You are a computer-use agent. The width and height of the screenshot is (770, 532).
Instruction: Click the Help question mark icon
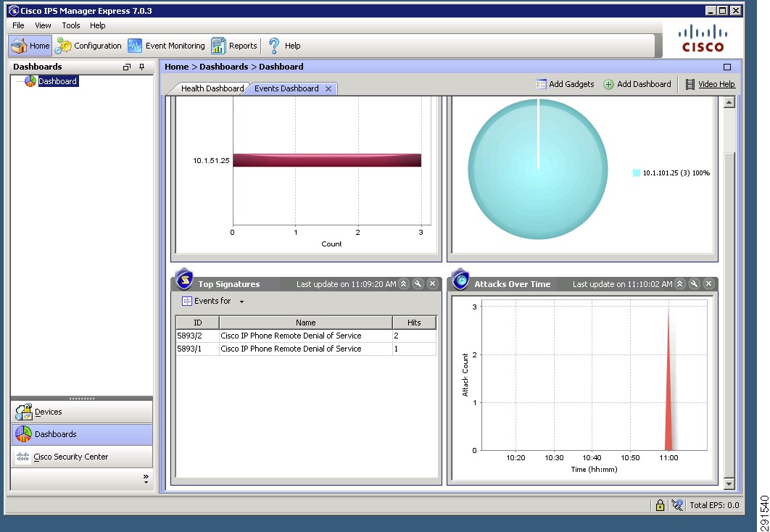coord(274,46)
